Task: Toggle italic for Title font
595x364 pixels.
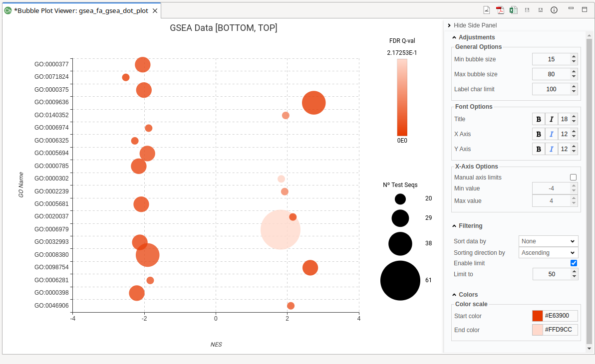Action: point(552,119)
